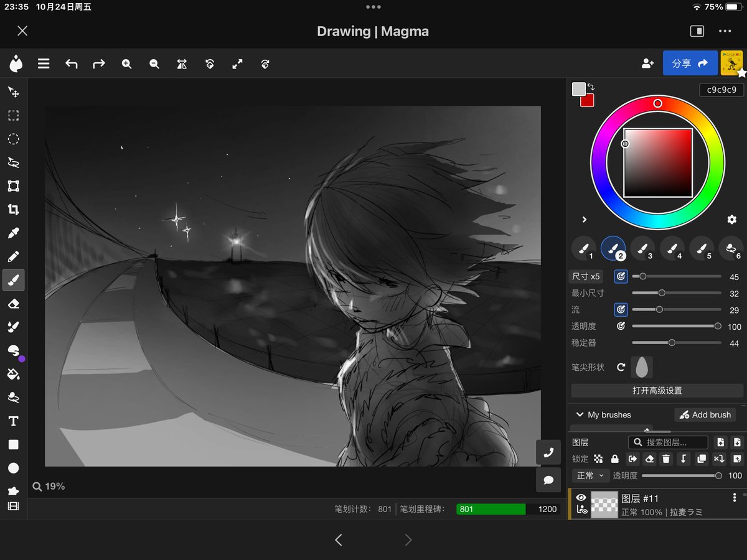
Task: Select the rectangle shape tool
Action: pyautogui.click(x=13, y=444)
